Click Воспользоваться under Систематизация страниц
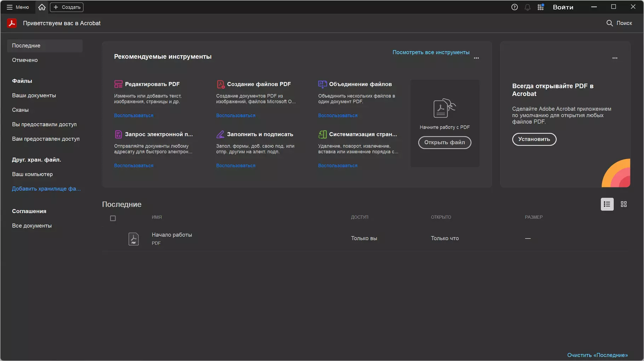 [338, 166]
